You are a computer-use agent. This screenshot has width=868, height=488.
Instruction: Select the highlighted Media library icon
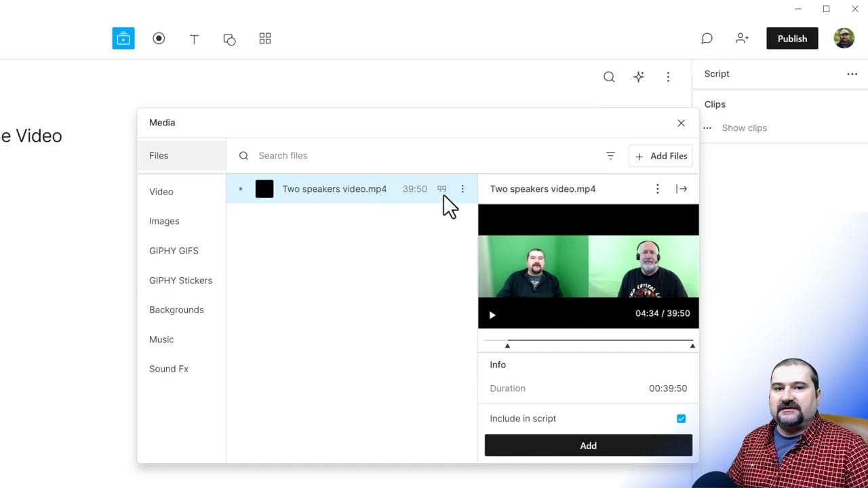123,39
